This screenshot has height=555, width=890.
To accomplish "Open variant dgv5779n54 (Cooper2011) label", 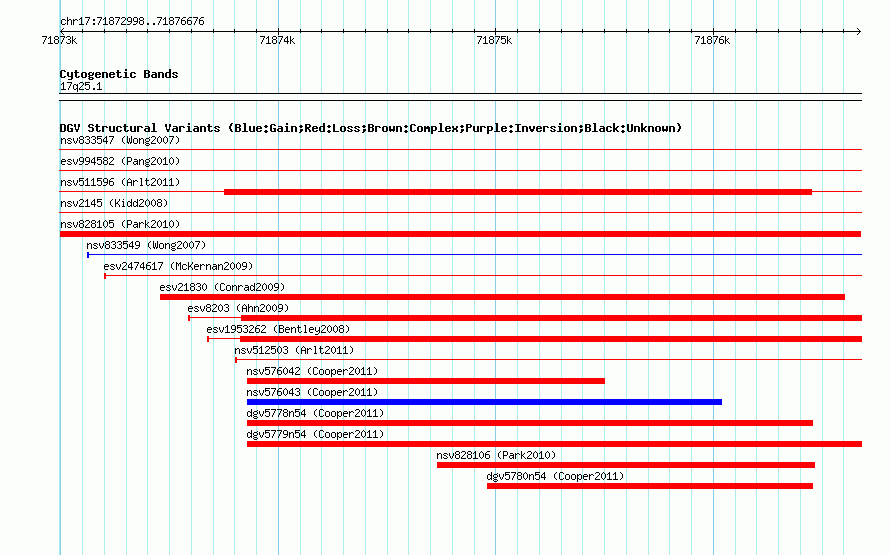I will 315,434.
